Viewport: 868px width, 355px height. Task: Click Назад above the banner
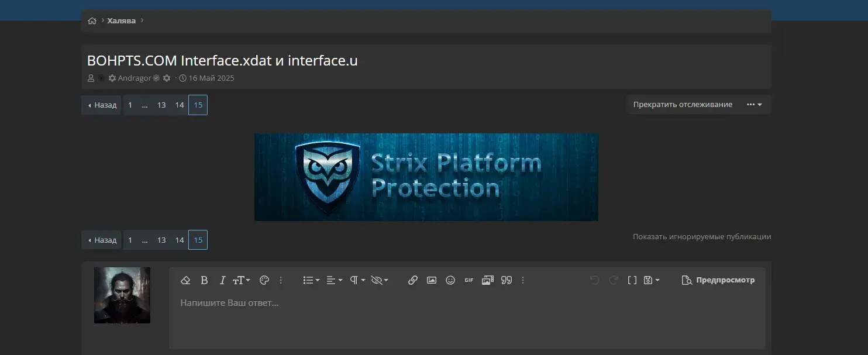coord(101,105)
